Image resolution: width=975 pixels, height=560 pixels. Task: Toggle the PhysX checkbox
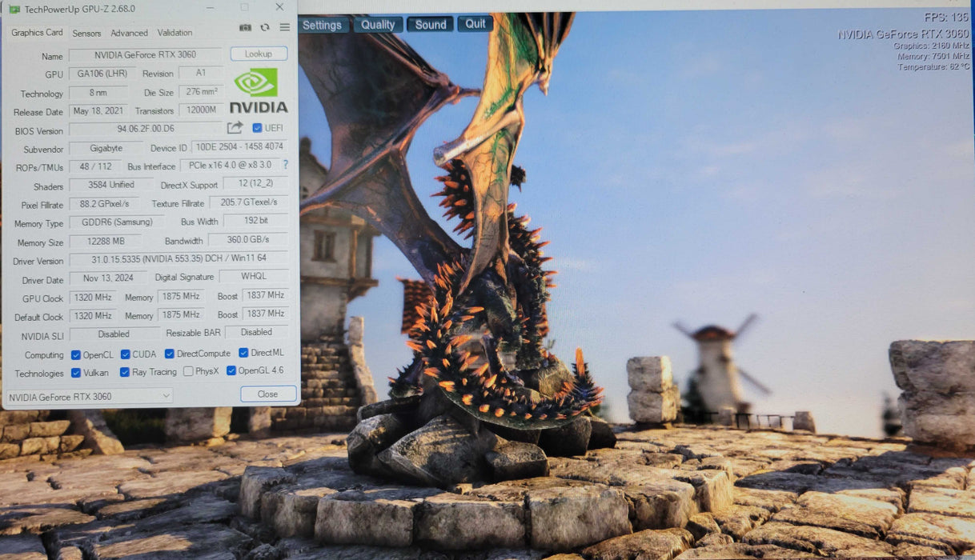click(188, 371)
